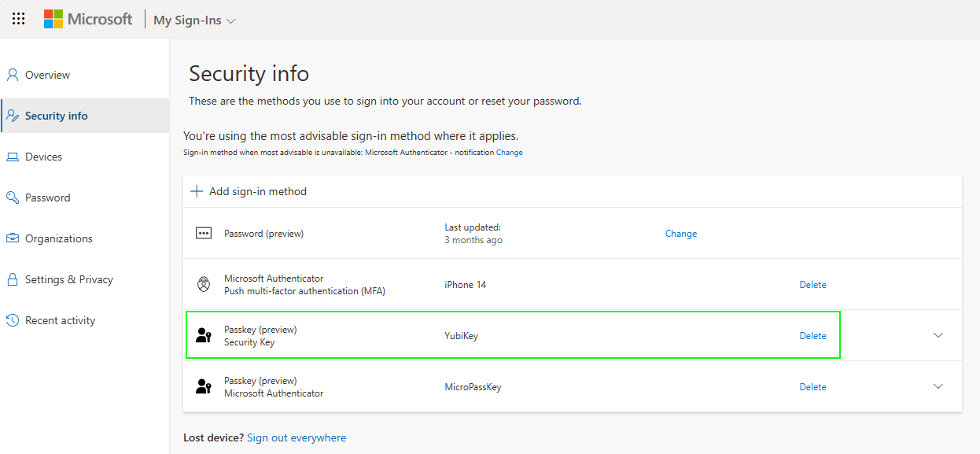The image size is (980, 454).
Task: Delete the MicroPassKey passkey
Action: point(813,387)
